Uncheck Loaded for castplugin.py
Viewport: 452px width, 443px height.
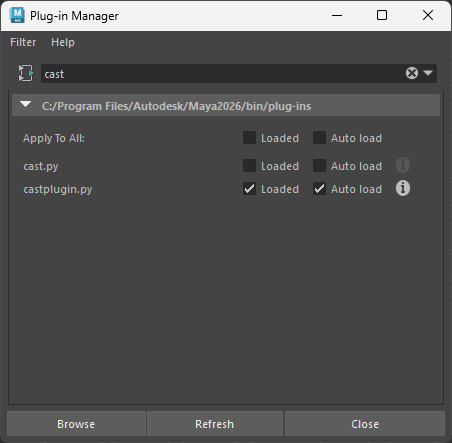click(249, 189)
